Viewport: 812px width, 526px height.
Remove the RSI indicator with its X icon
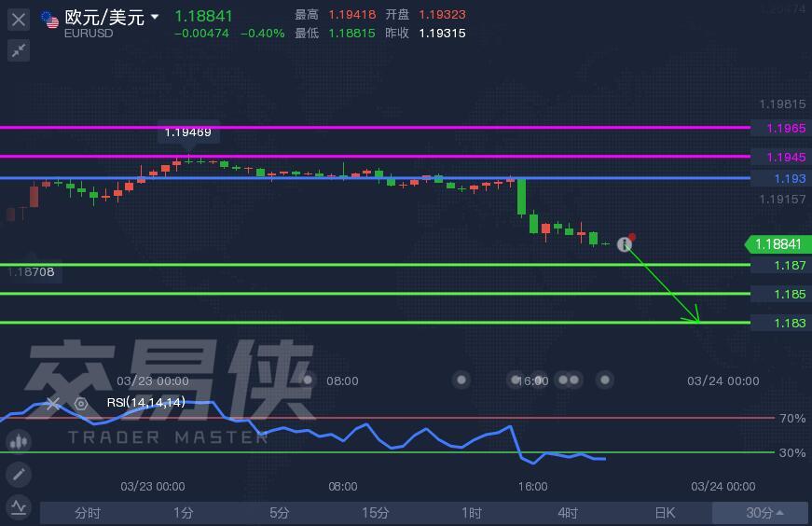(x=53, y=403)
